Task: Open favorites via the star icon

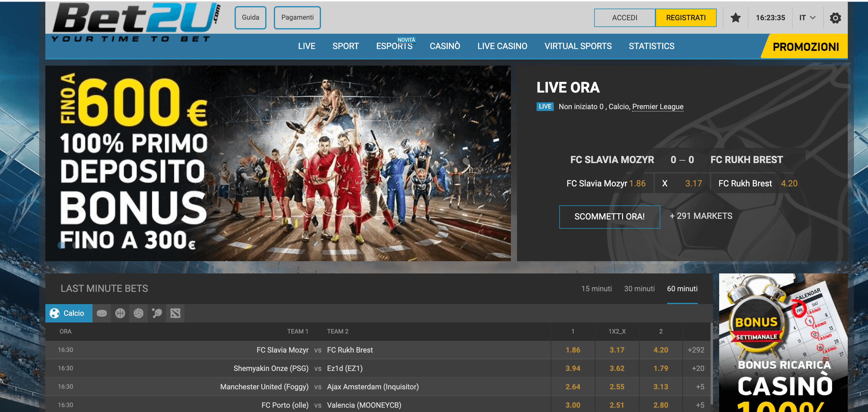Action: click(x=736, y=17)
